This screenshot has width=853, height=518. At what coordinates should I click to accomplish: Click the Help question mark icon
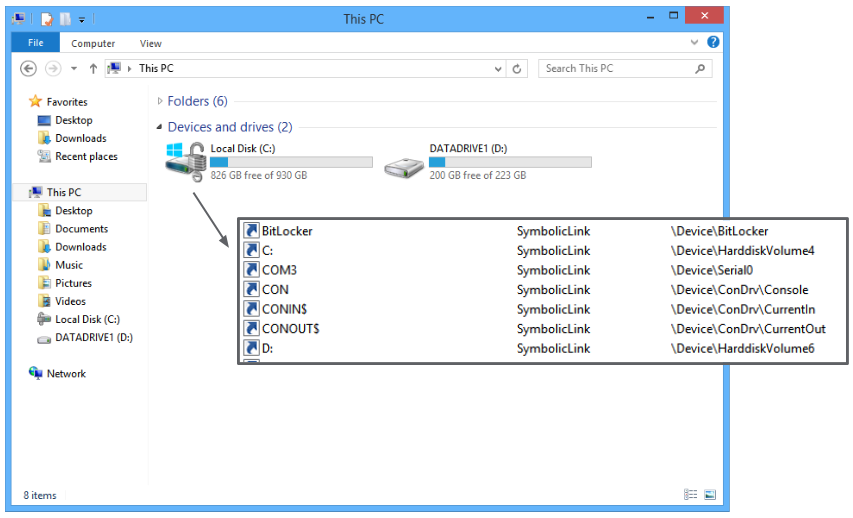coord(713,42)
